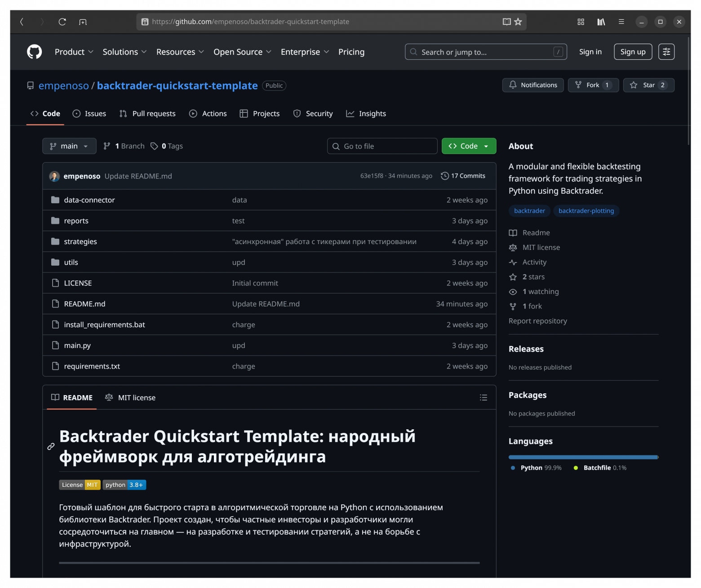Open the Security tab
701x588 pixels.
[313, 114]
